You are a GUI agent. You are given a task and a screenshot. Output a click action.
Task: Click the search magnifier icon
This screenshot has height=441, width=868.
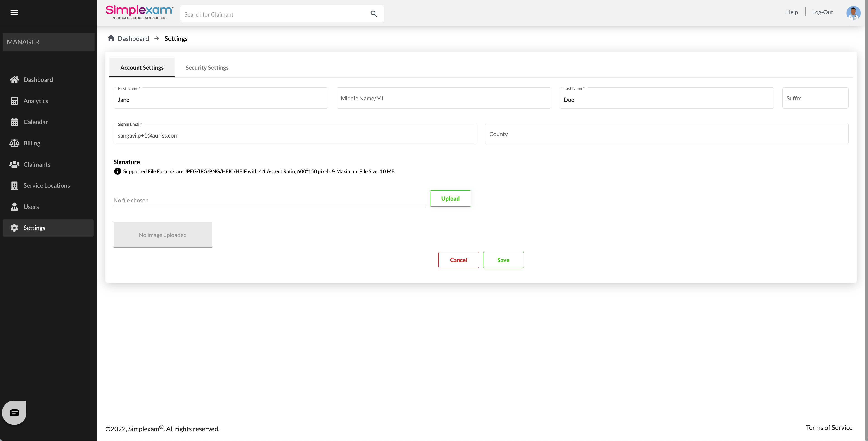tap(373, 14)
